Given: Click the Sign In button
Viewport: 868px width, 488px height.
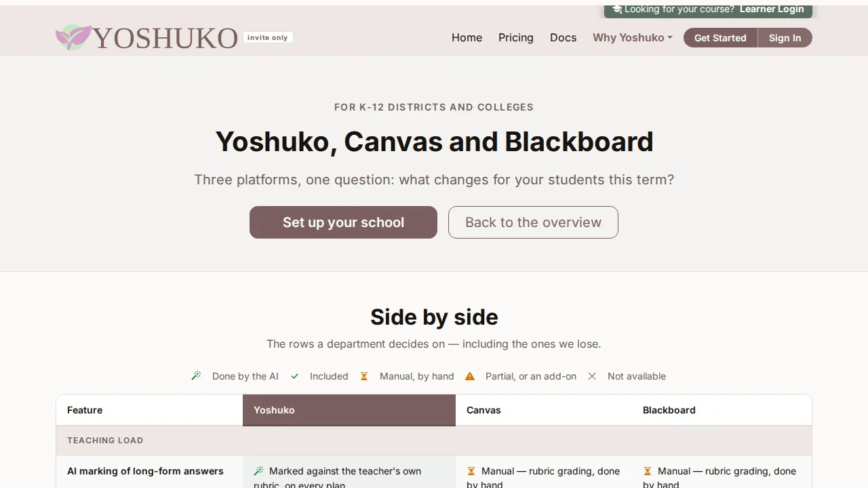Looking at the screenshot, I should [x=785, y=38].
